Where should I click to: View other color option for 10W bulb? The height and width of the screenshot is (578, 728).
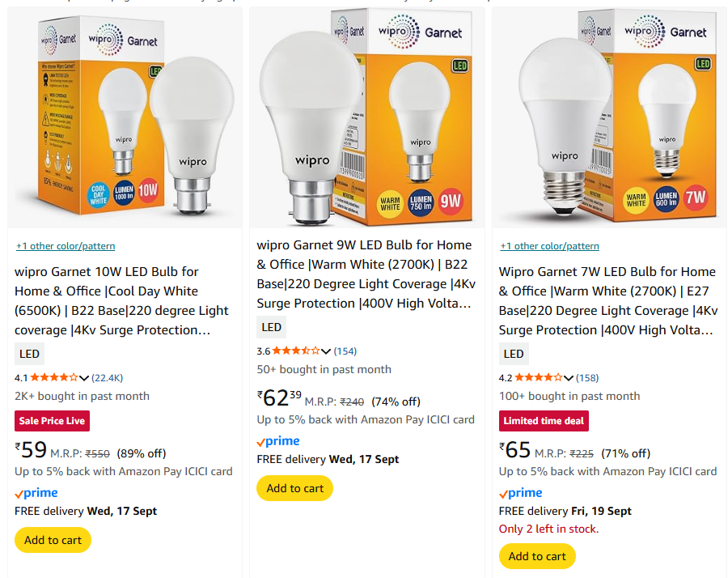[66, 246]
